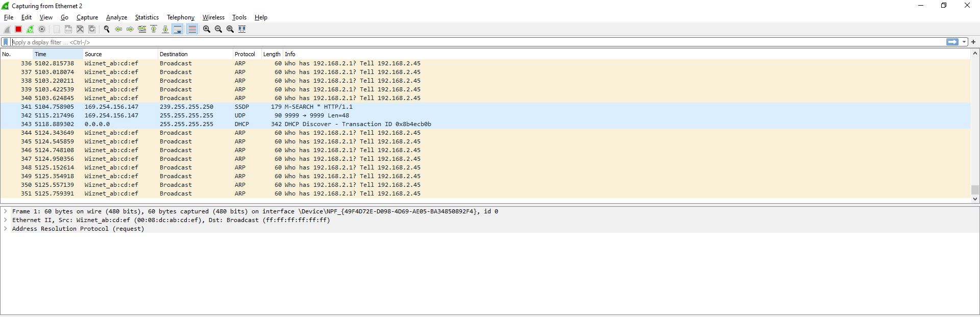Select packet 343 DHCP Discover row
The image size is (980, 317).
(485, 124)
